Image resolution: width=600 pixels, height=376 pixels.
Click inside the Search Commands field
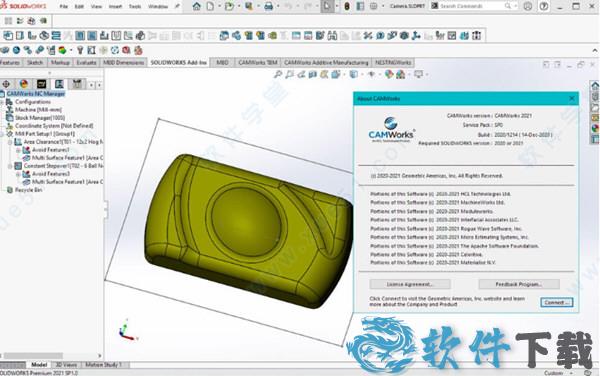(x=473, y=6)
